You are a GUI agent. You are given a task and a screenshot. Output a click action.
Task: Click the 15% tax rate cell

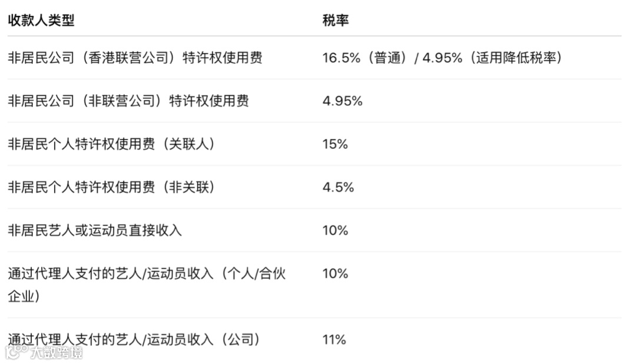point(335,144)
